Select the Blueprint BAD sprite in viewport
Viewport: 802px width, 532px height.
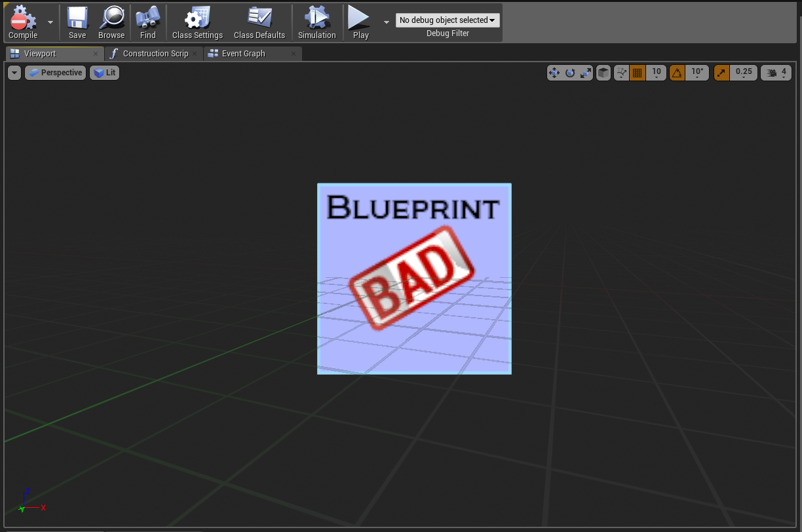[x=414, y=279]
